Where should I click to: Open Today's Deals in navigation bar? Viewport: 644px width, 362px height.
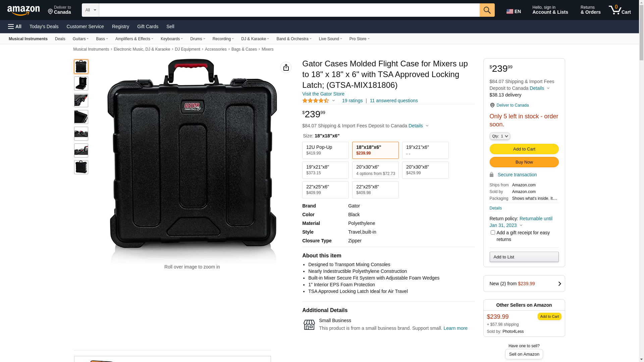pos(44,26)
